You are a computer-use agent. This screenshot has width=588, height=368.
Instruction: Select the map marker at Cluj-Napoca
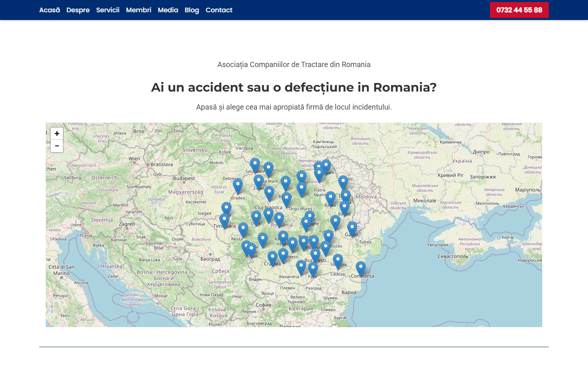(x=269, y=193)
